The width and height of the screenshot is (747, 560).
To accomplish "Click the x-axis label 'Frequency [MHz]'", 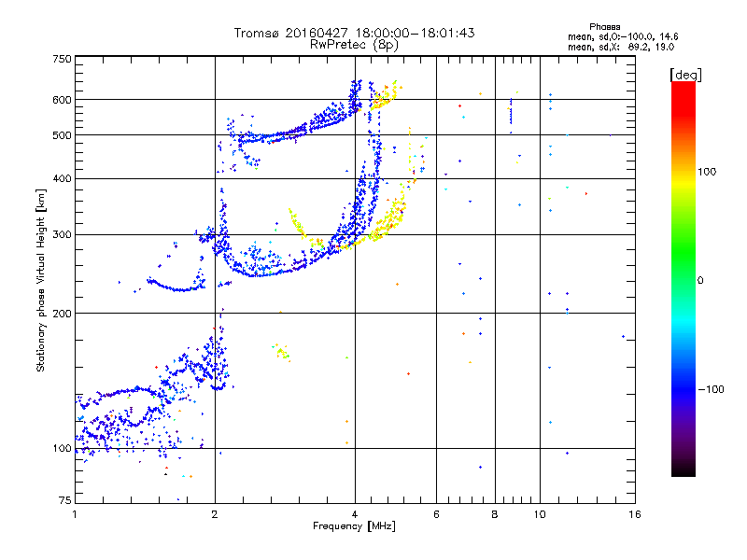I will click(354, 526).
